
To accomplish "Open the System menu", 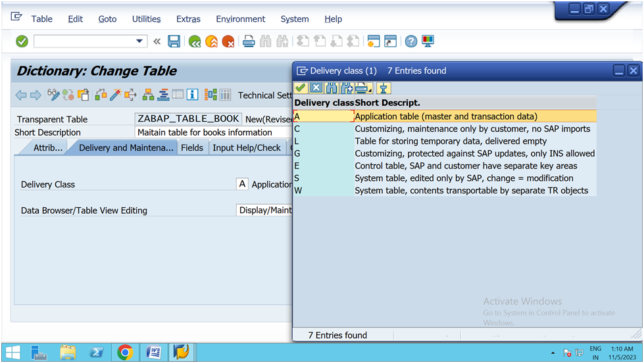I will (295, 19).
